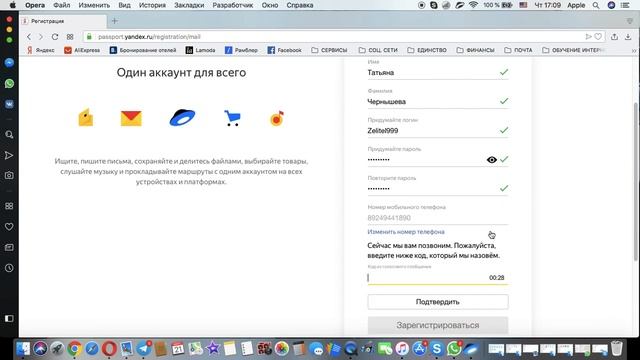Open the Facebook bookmark

coord(284,50)
